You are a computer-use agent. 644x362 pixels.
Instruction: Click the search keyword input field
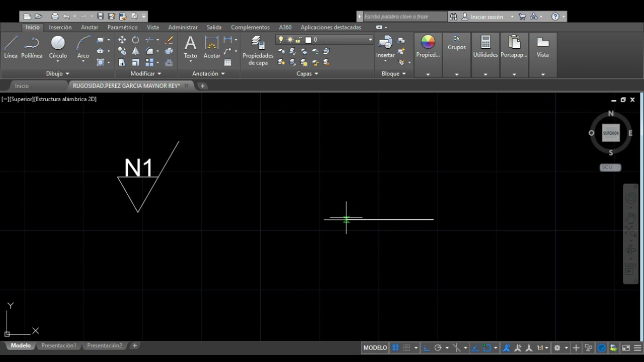point(405,17)
